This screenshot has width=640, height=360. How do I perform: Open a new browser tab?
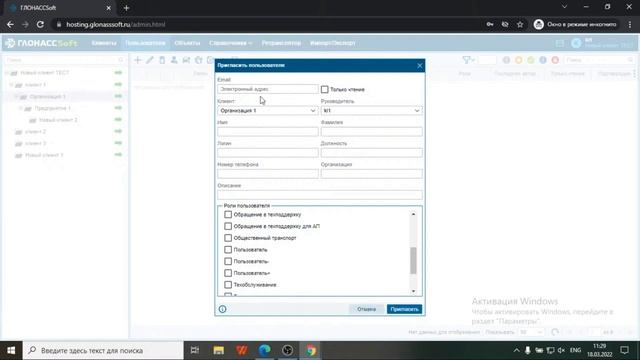tap(126, 8)
